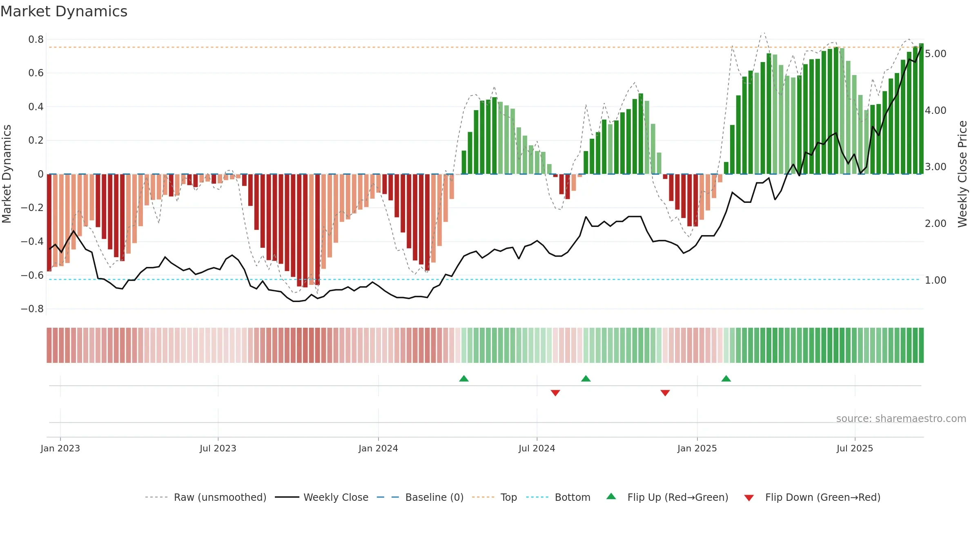Toggle Raw (unsmoothed) legend entry
Viewport: 980px width, 551px height.
pos(205,497)
